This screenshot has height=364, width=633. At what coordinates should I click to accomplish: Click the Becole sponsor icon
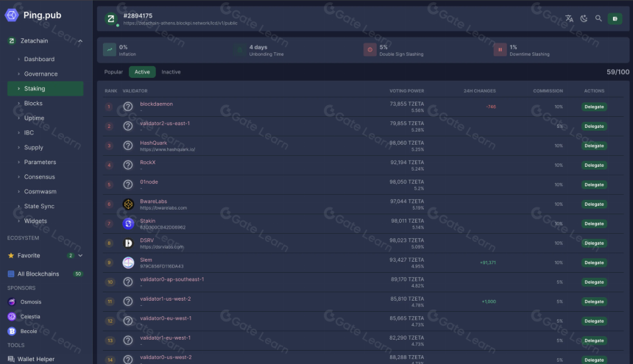[12, 332]
